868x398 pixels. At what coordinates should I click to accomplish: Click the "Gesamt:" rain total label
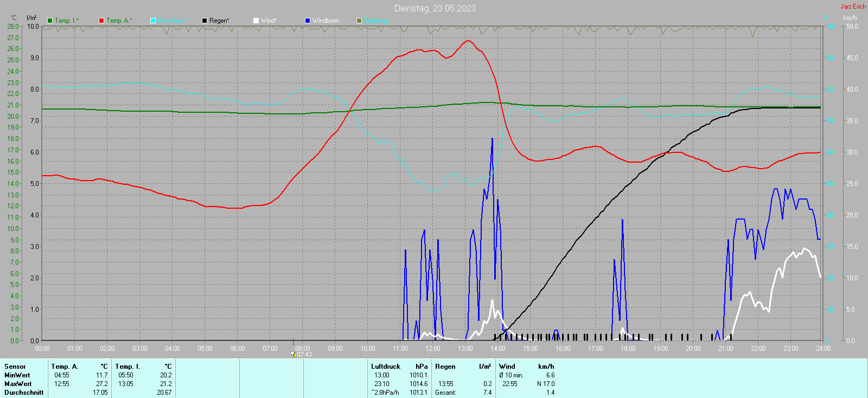[446, 393]
